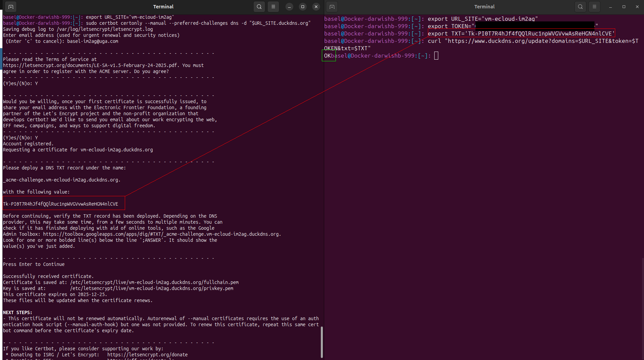Click the left window's Terminal title bar
The image size is (644, 360).
[x=163, y=7]
